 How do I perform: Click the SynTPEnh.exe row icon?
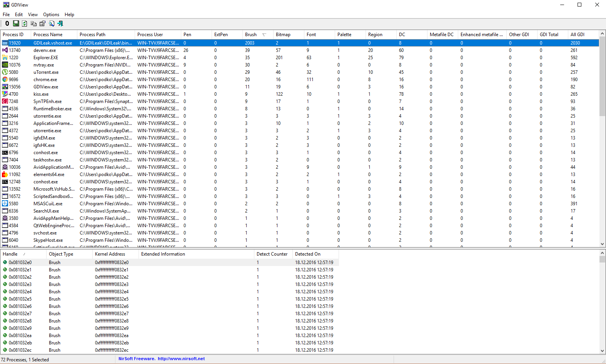tap(5, 101)
